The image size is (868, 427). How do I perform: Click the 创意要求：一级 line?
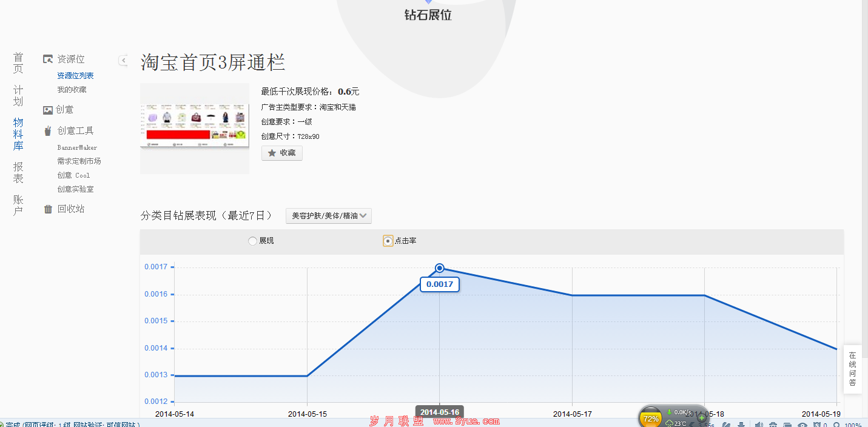click(287, 122)
